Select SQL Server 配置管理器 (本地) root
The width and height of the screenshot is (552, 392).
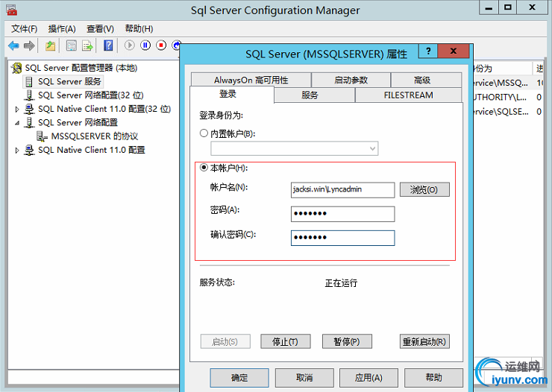click(x=81, y=68)
